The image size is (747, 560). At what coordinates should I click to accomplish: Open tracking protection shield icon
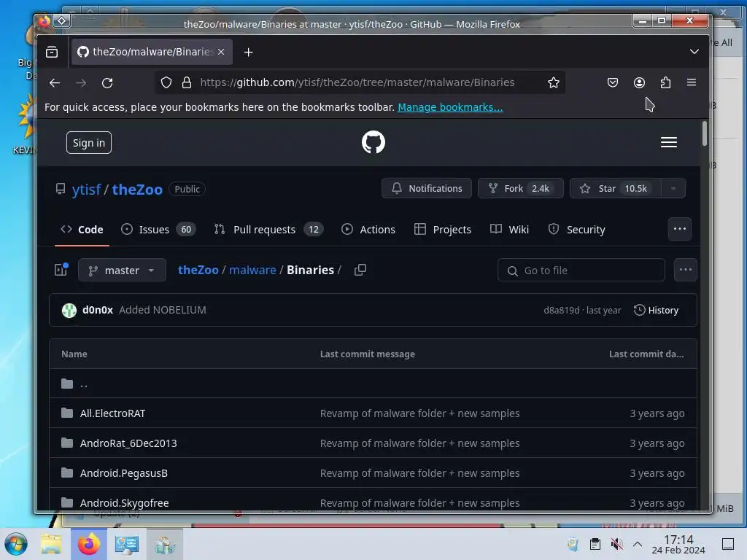tap(166, 82)
